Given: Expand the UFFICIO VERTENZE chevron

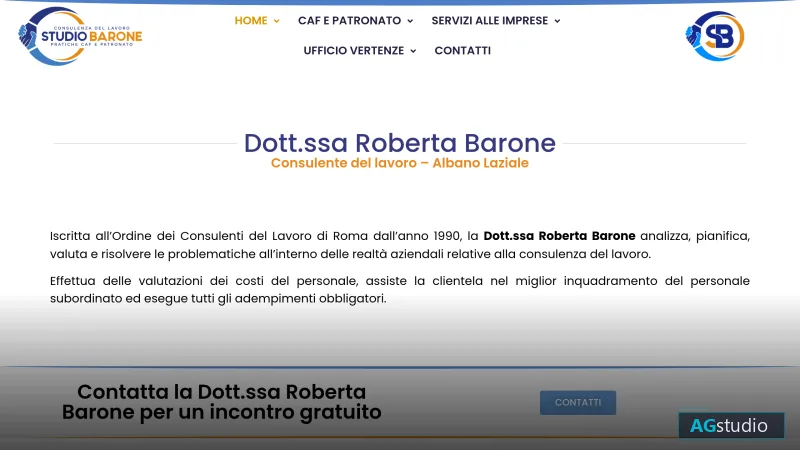Looking at the screenshot, I should click(413, 51).
